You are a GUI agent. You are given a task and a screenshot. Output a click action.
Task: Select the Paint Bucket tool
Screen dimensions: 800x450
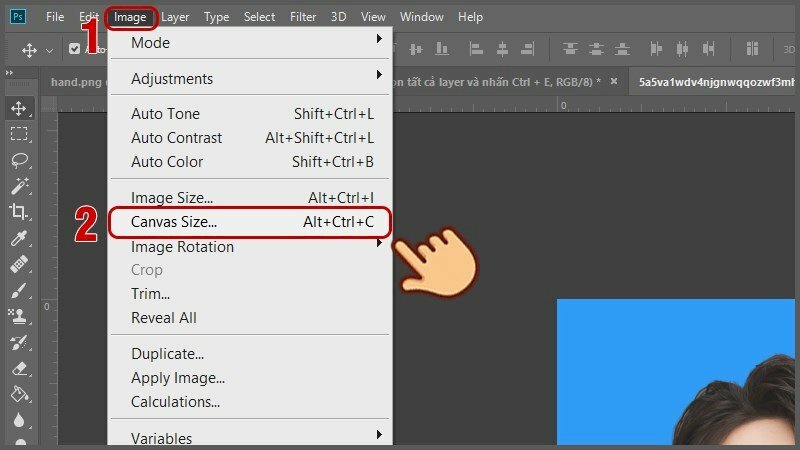tap(18, 394)
